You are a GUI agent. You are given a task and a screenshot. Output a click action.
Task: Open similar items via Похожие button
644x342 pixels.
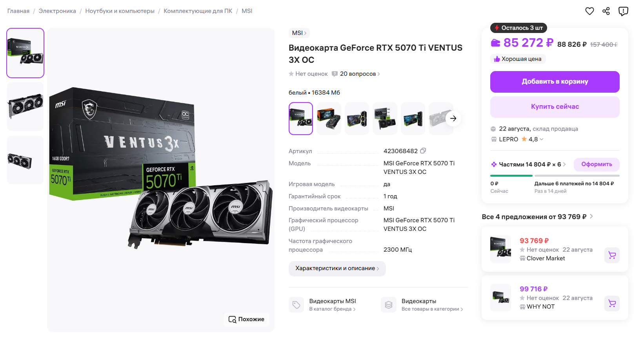pyautogui.click(x=246, y=319)
